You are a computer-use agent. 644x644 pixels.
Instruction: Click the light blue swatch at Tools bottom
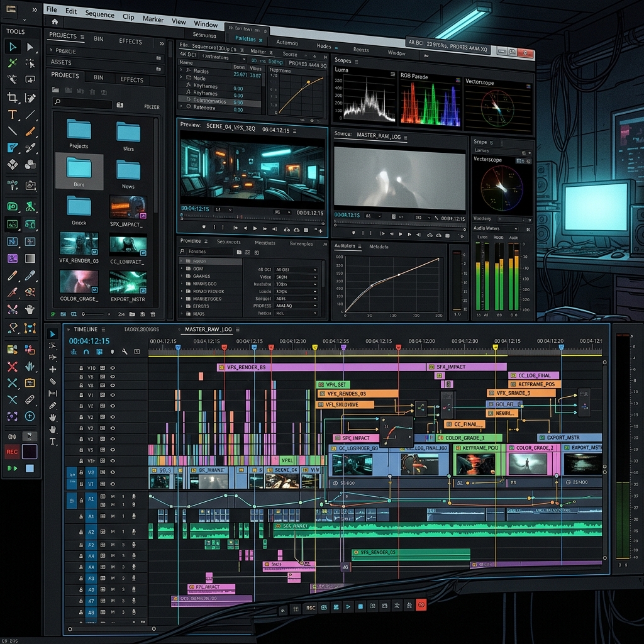click(30, 468)
